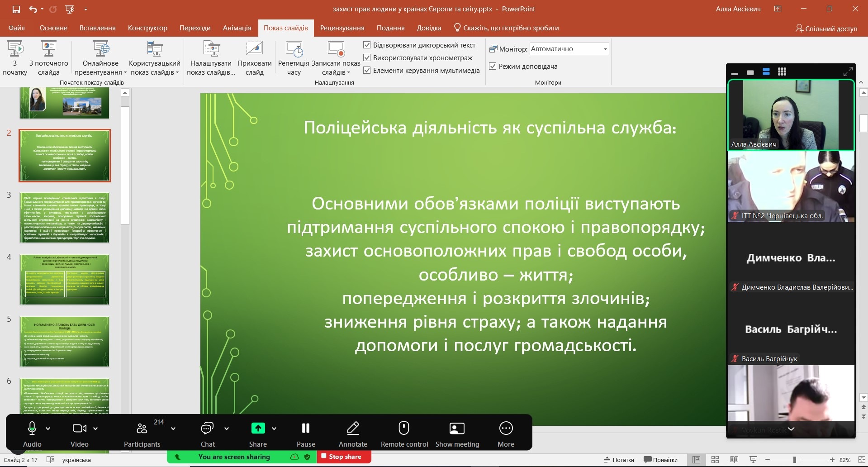Toggle 'Використовувати хронометраж' checkbox
The image size is (868, 467).
click(x=367, y=58)
